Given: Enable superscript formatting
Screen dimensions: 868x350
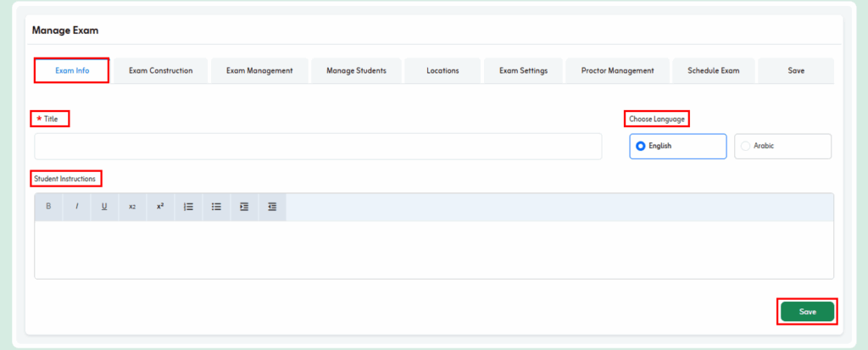Looking at the screenshot, I should [x=160, y=207].
